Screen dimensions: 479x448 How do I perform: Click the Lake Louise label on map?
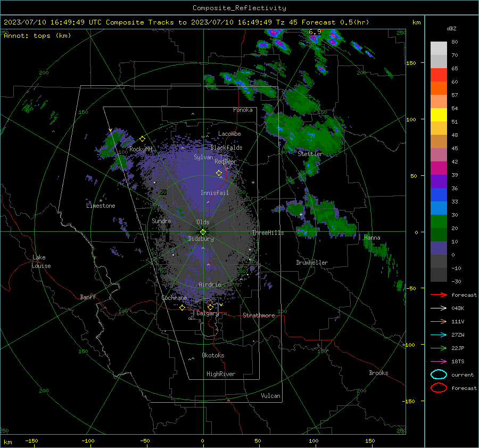tap(41, 262)
